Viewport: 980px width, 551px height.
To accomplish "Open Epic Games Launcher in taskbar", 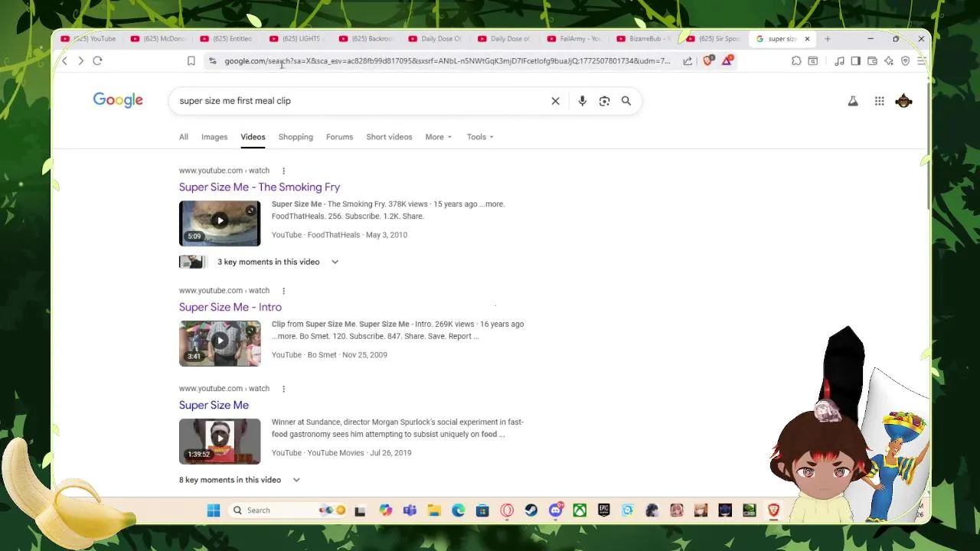I will pos(604,510).
